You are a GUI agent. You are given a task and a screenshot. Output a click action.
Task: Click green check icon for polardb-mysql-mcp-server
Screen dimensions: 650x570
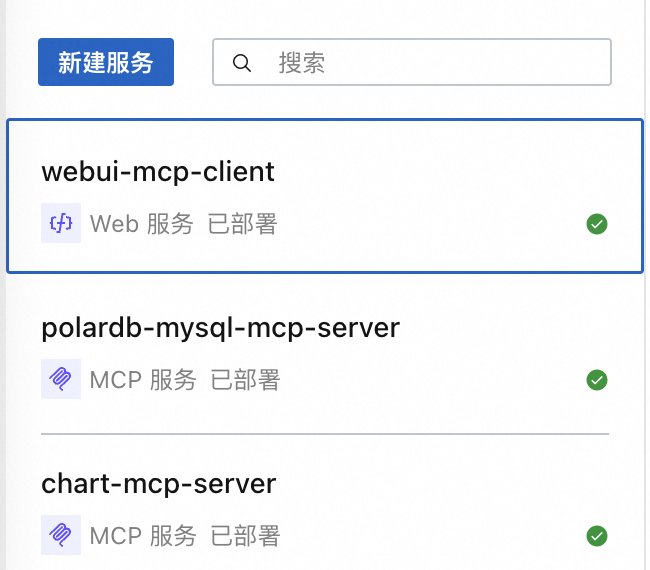[597, 380]
